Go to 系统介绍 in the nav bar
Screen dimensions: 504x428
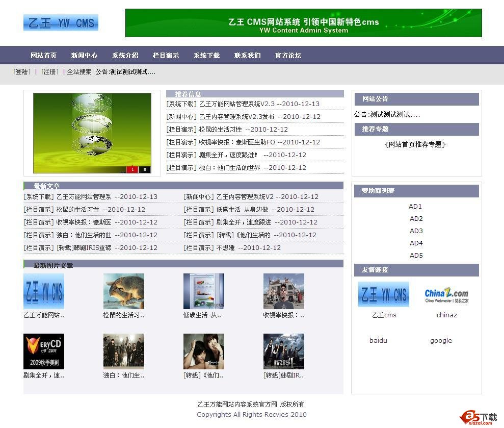point(125,56)
